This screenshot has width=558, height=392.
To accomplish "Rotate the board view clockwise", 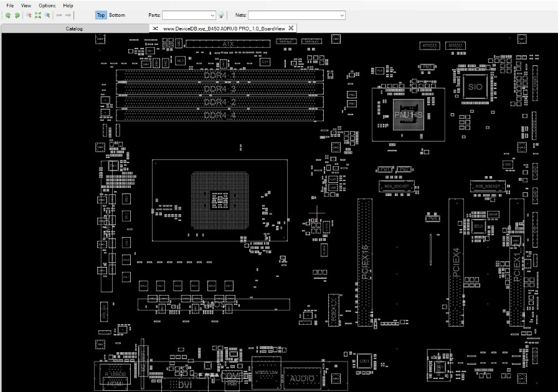I will [17, 16].
